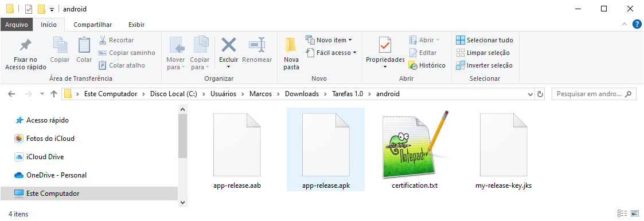
Task: Switch to Compartilhar tab
Action: [x=93, y=25]
